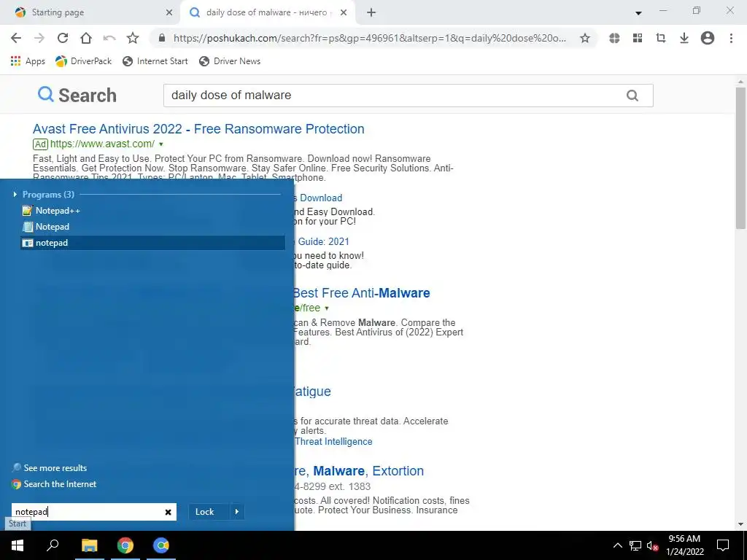
Task: Launch capitalized Notepad from results
Action: (x=153, y=227)
